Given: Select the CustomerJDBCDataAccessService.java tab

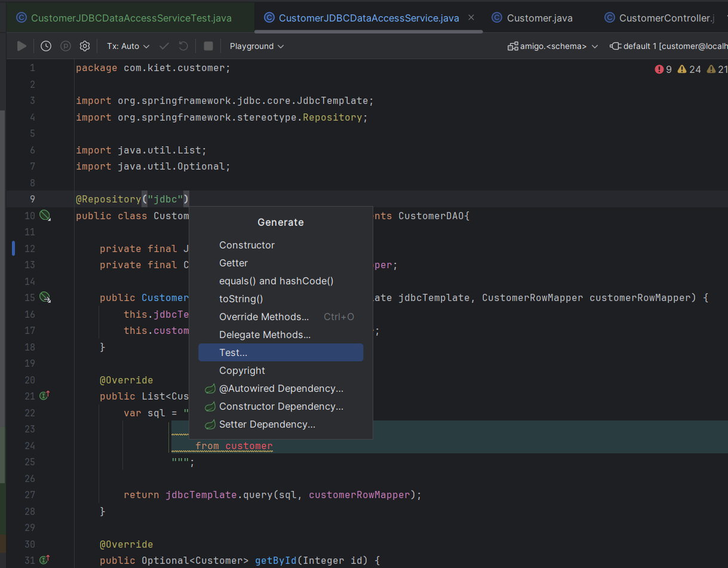Looking at the screenshot, I should [x=369, y=18].
